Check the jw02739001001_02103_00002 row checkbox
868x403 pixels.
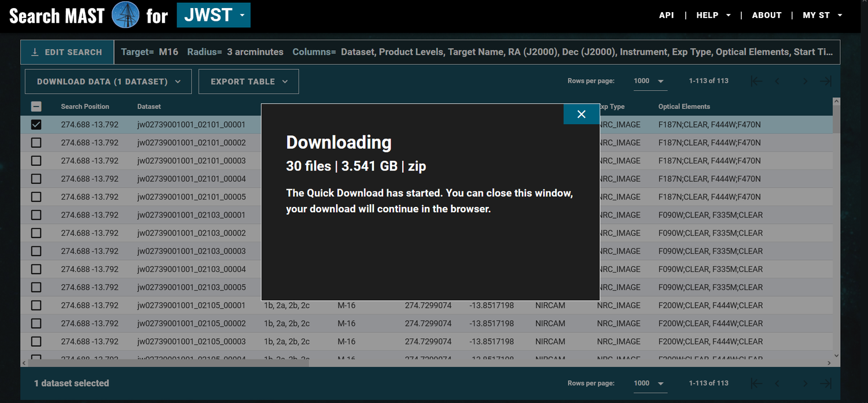[x=36, y=233]
